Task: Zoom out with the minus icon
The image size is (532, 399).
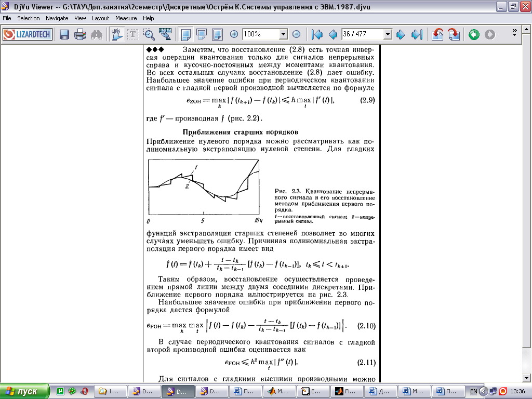Action: pos(296,34)
